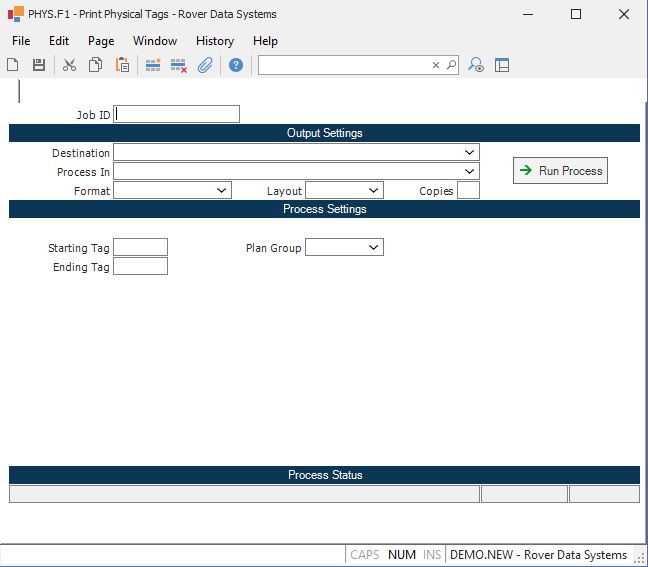Open the Layout dropdown list

click(374, 190)
